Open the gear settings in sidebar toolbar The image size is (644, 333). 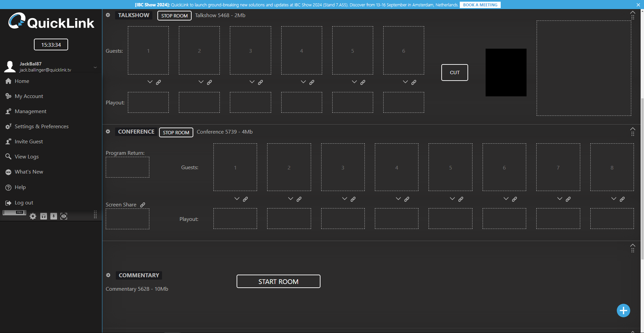[33, 216]
